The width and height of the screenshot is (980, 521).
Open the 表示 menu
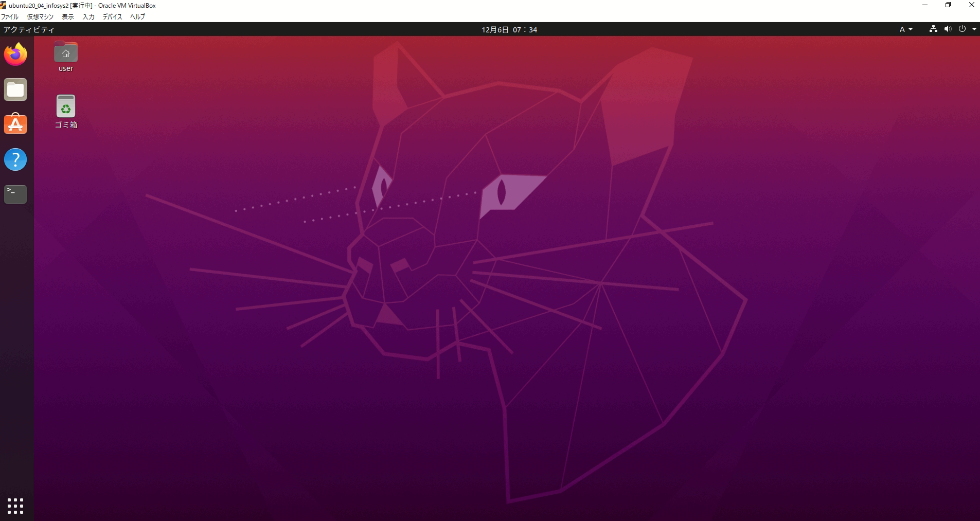click(68, 16)
